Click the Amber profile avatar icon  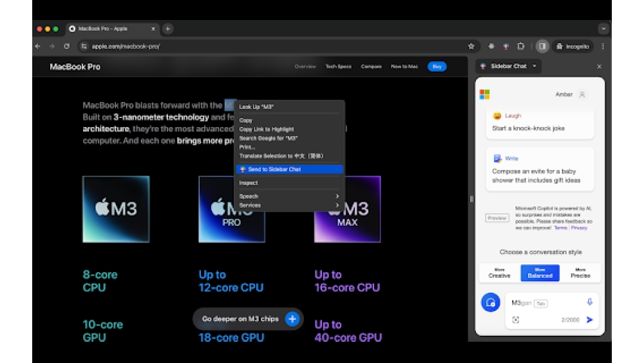pyautogui.click(x=582, y=95)
